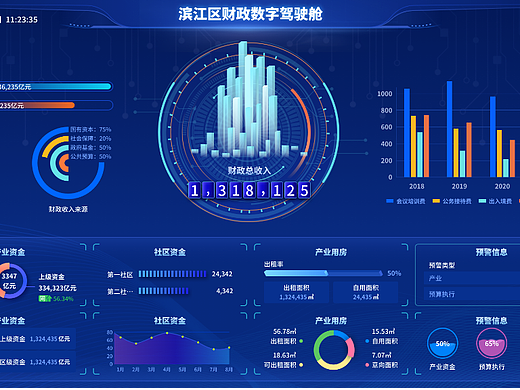The height and width of the screenshot is (390, 520).
Task: Click the 24,342 community value
Action: click(222, 274)
